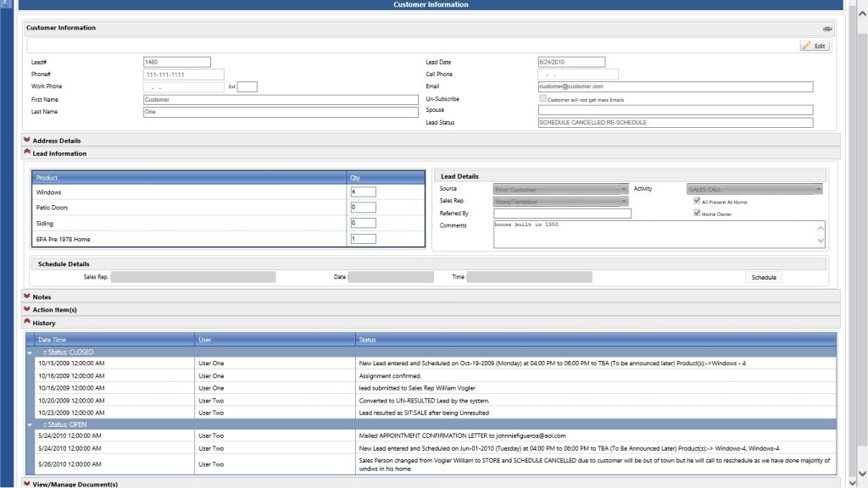This screenshot has height=488, width=868.
Task: Click the Schedule Details Time field
Action: point(529,277)
